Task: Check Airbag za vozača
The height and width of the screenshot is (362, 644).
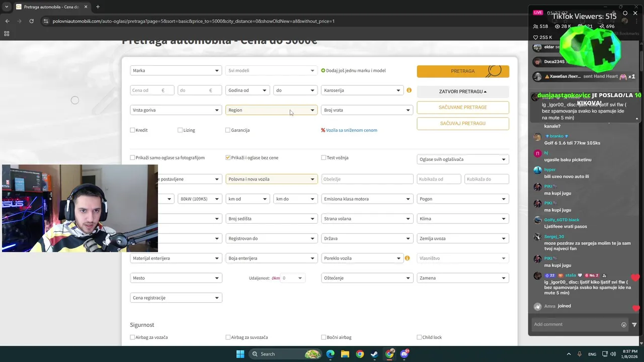Action: click(132, 337)
